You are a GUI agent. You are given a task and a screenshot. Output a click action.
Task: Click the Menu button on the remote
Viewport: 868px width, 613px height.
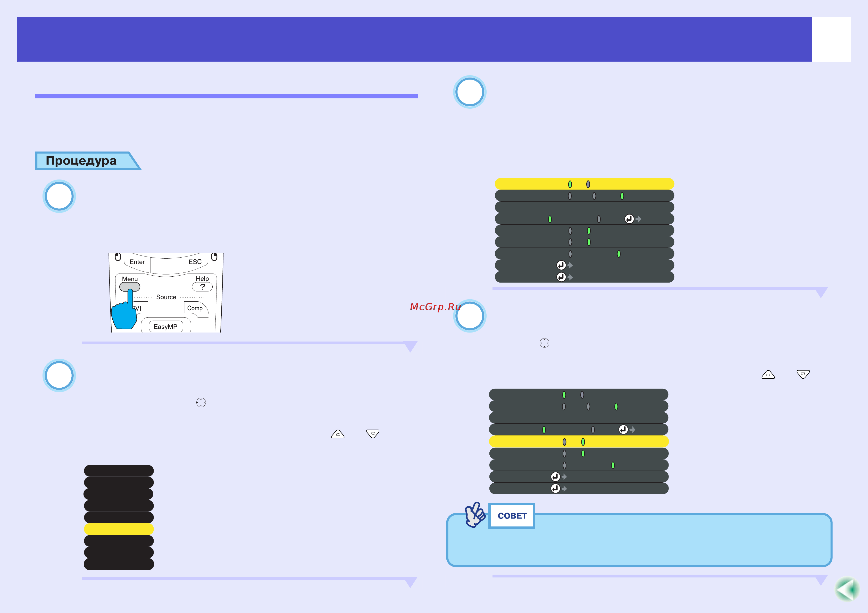(x=130, y=287)
